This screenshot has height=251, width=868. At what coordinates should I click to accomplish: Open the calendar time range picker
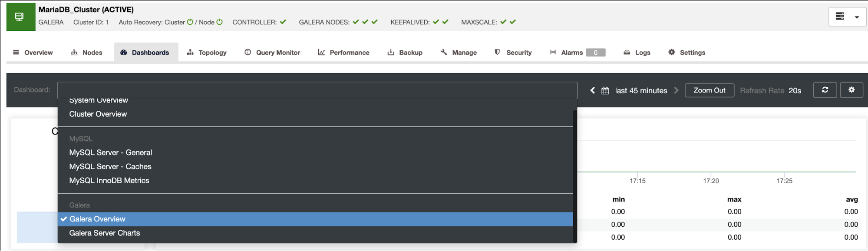click(605, 90)
